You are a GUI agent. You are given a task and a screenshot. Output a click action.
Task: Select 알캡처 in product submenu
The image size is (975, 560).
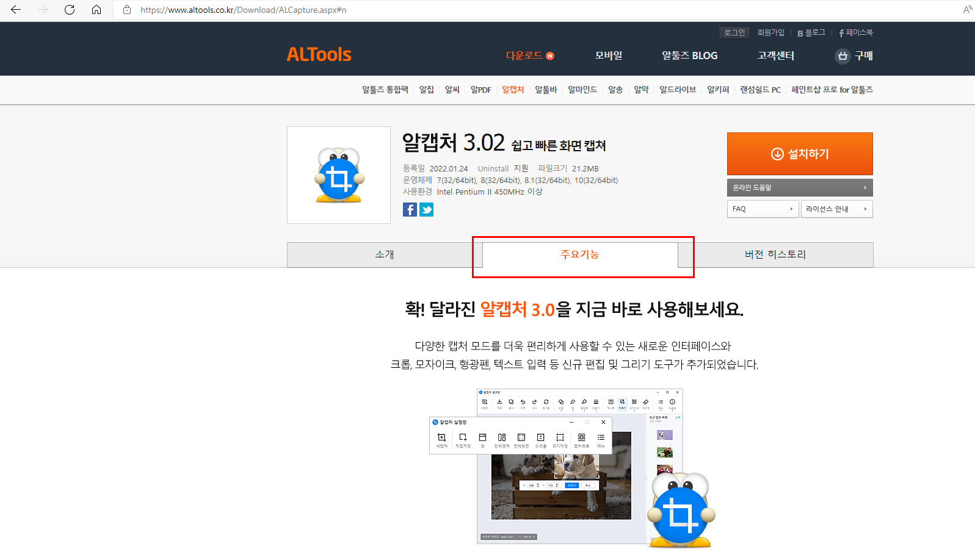[513, 90]
